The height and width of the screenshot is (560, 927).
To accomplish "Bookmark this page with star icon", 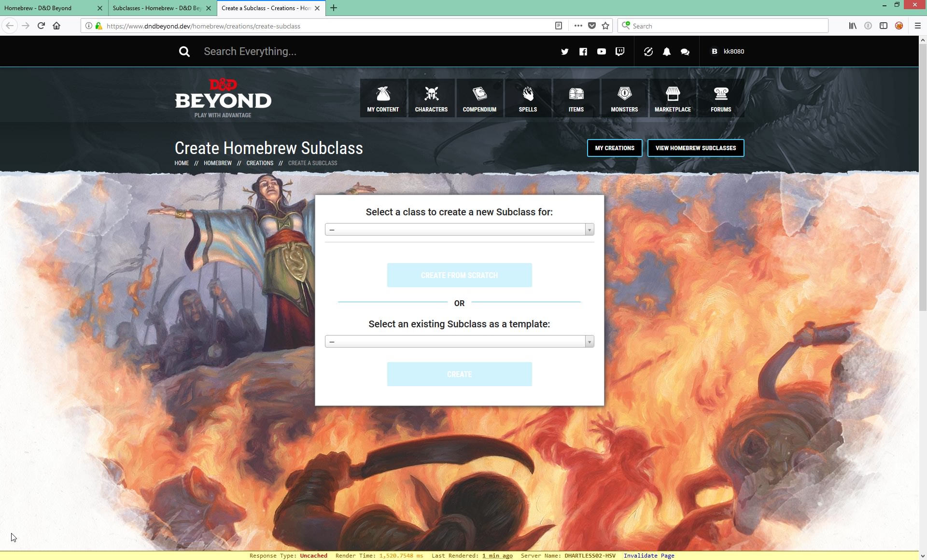I will 605,26.
